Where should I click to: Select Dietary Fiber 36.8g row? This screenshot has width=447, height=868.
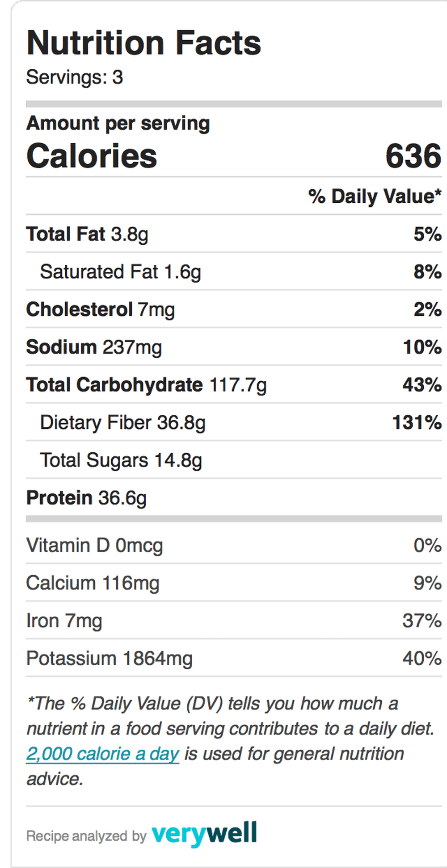[x=234, y=422]
